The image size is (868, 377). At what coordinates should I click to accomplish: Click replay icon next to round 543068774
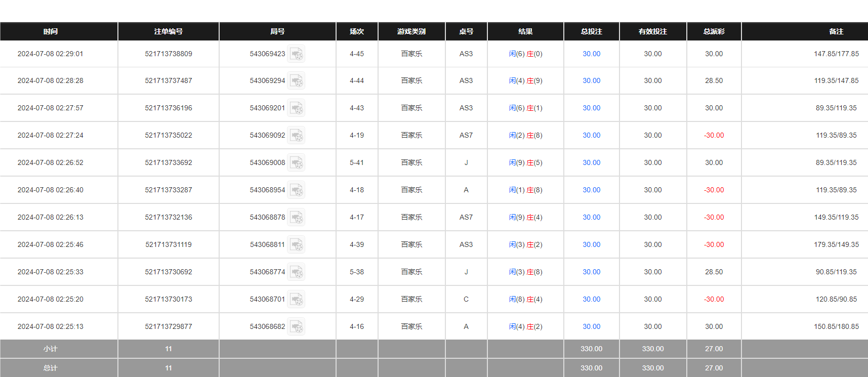pyautogui.click(x=296, y=272)
